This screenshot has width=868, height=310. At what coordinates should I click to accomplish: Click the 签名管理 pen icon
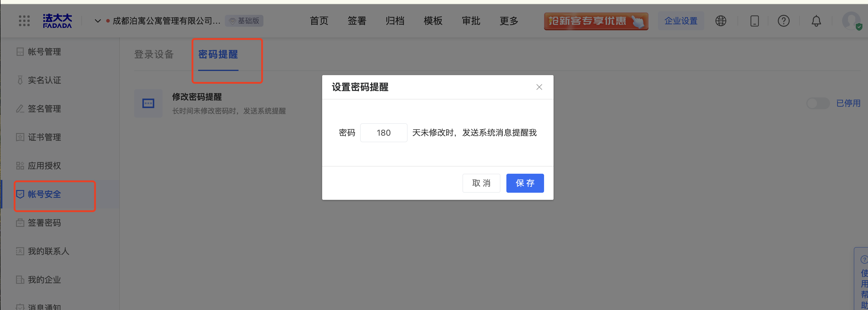pos(20,109)
